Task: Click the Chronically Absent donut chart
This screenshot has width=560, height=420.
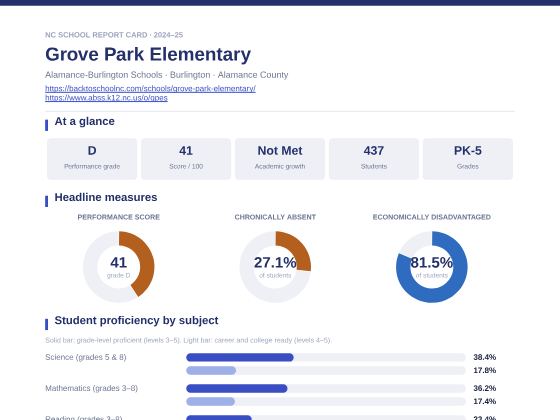Action: [x=275, y=267]
